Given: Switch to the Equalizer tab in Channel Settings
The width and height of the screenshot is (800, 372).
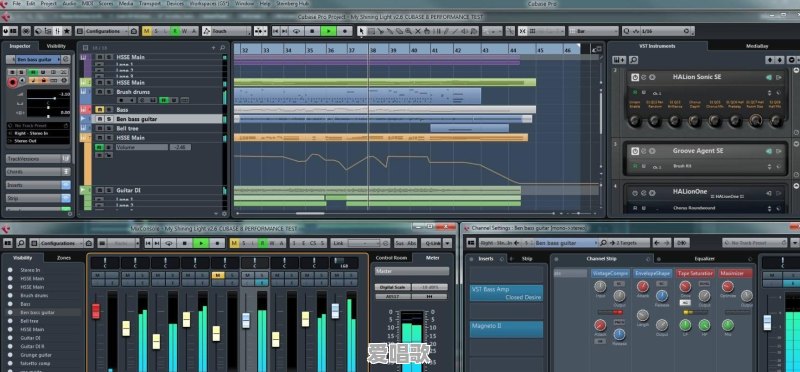Looking at the screenshot, I should click(704, 259).
